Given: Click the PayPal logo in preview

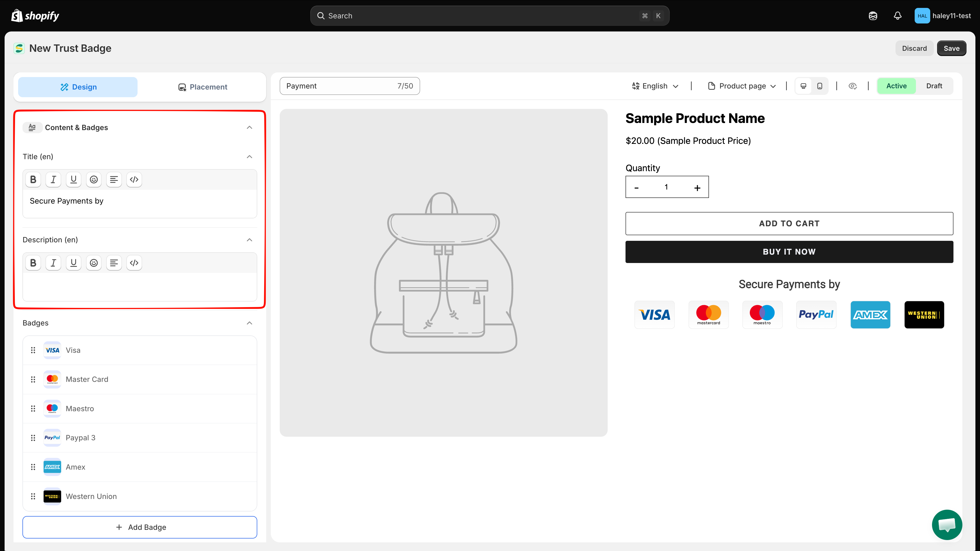Looking at the screenshot, I should 816,315.
